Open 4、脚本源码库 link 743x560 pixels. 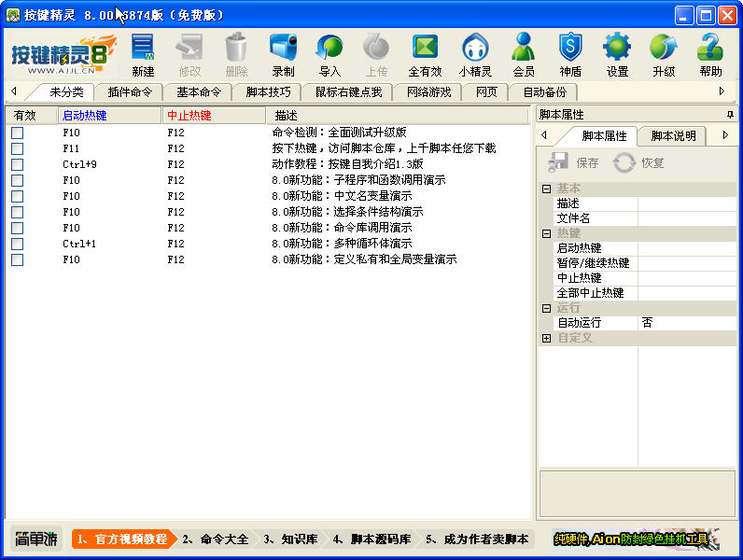pyautogui.click(x=371, y=539)
